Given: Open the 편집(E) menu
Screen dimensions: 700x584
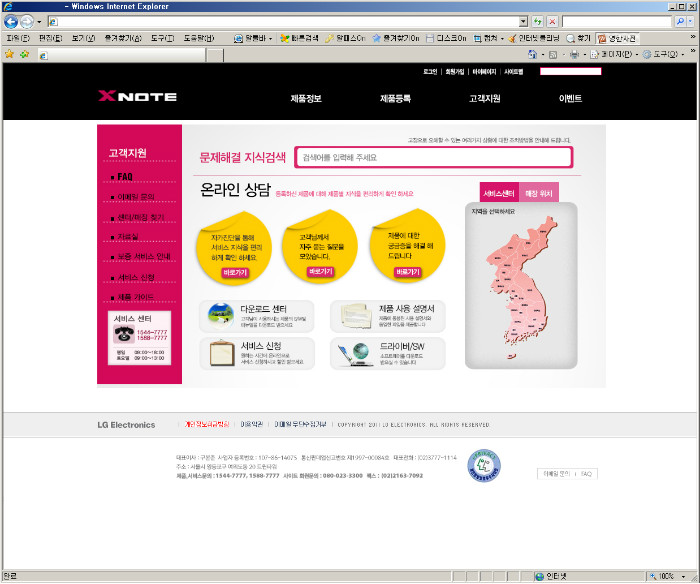Looking at the screenshot, I should click(x=50, y=38).
